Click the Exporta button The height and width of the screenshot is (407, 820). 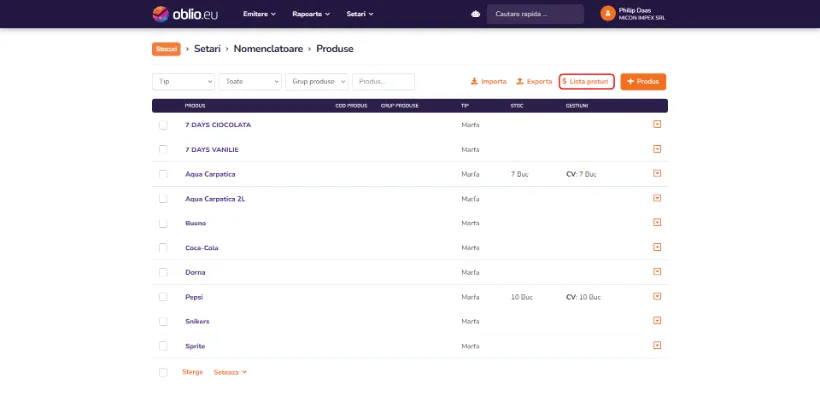[534, 82]
